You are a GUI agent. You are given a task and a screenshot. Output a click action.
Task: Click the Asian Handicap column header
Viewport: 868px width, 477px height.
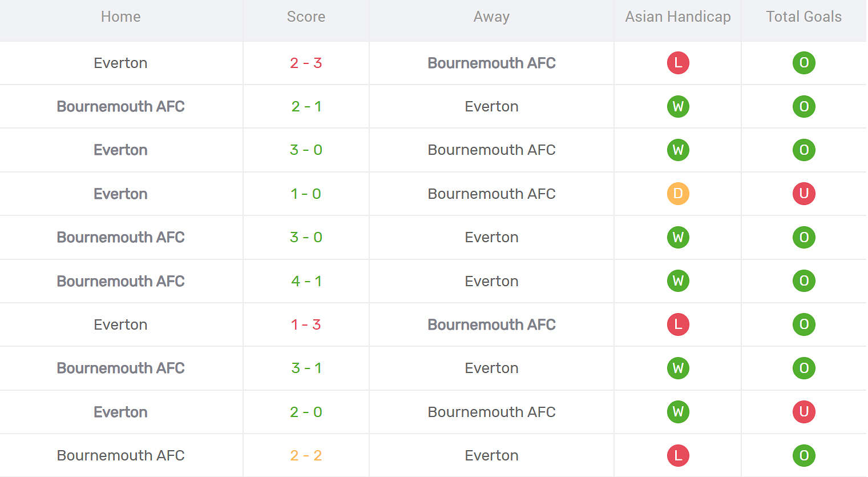678,17
